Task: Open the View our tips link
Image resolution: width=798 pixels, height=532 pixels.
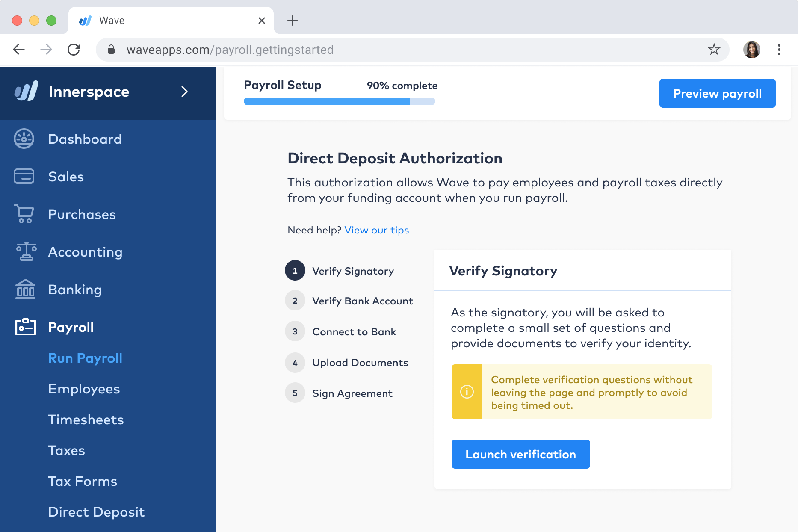Action: click(377, 230)
